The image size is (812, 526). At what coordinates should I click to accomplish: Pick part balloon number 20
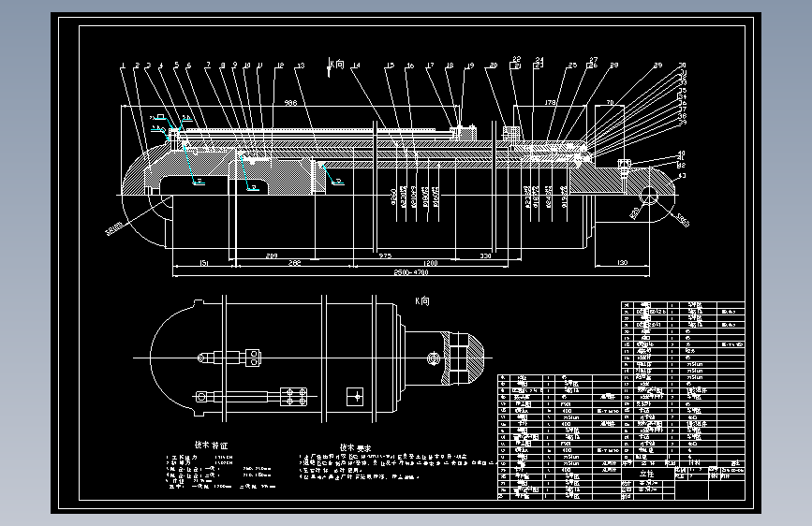point(493,66)
